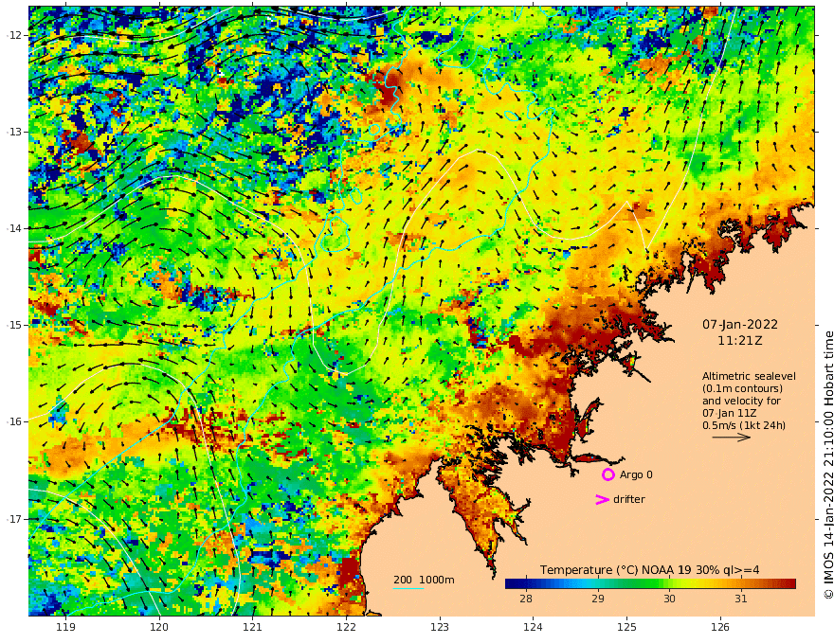The width and height of the screenshot is (834, 644).
Task: Click the dark red end of the temperature colorbar
Action: (x=789, y=584)
